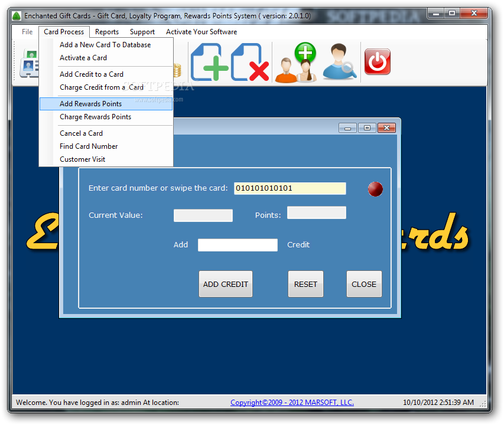
Task: Choose Find Card Number entry
Action: (106, 146)
